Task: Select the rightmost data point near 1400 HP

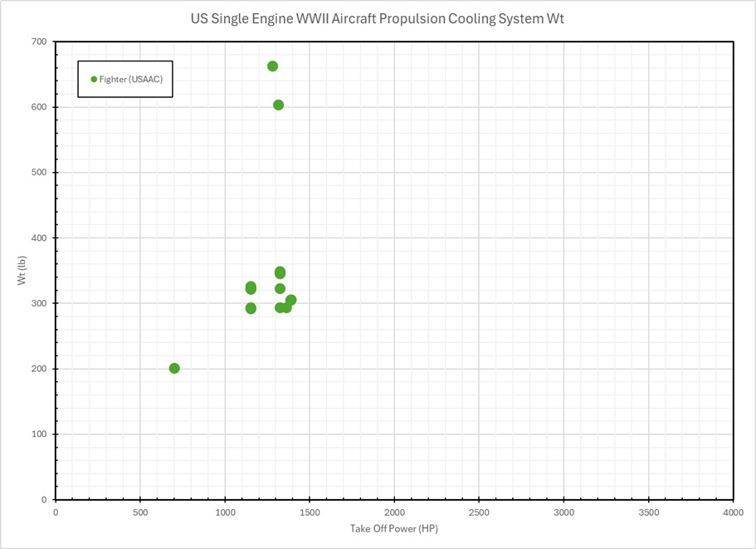Action: [290, 301]
